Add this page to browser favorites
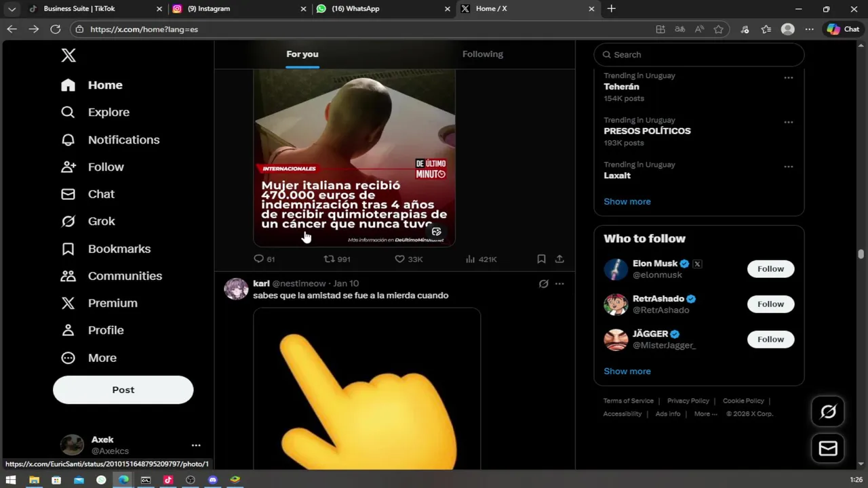The image size is (868, 488). 719,29
